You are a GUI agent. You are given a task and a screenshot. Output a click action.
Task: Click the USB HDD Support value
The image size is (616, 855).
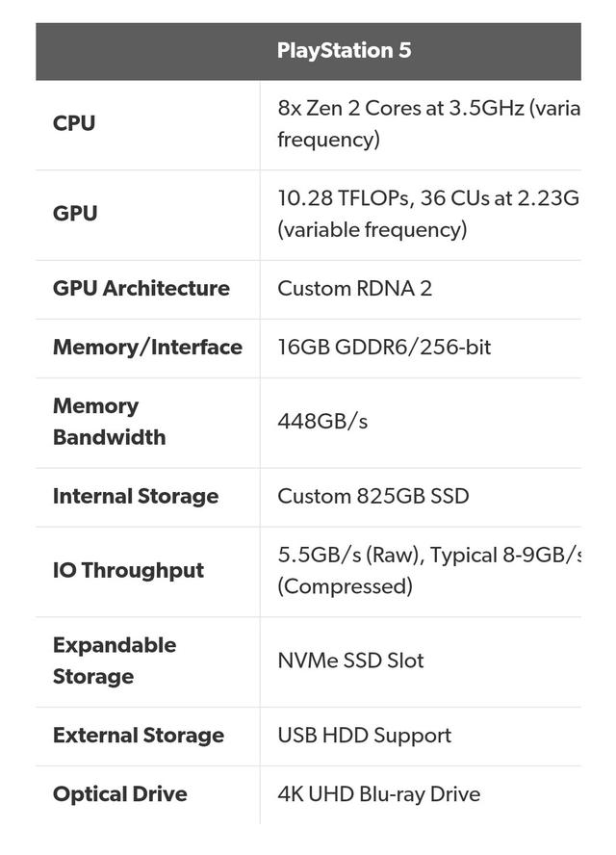(365, 737)
